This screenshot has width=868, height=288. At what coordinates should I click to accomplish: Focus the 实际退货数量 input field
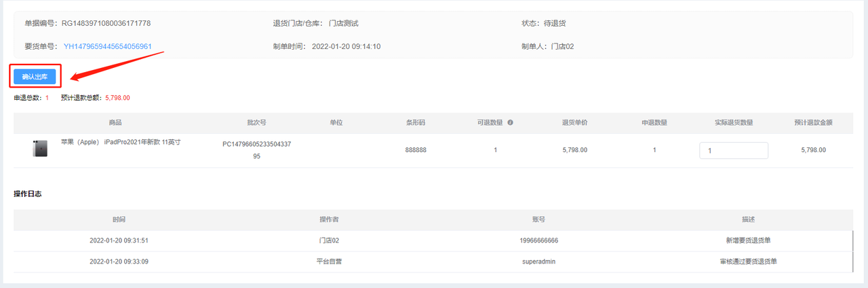click(x=733, y=150)
